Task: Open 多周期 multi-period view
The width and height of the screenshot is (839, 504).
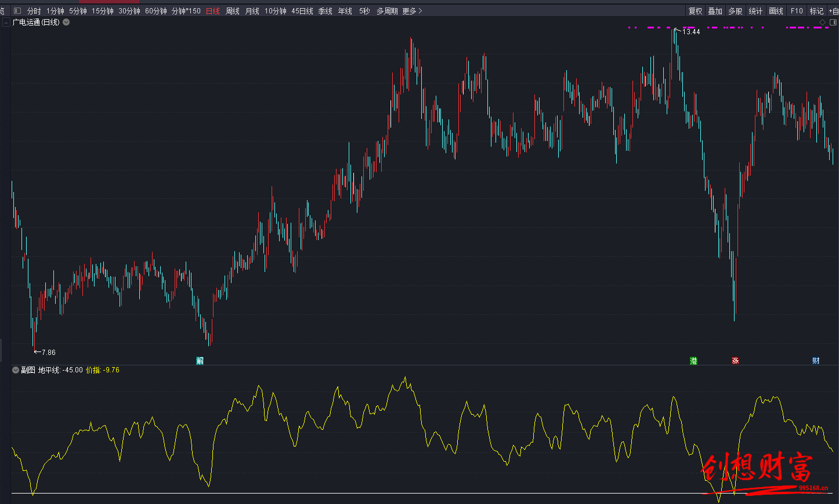Action: click(387, 11)
